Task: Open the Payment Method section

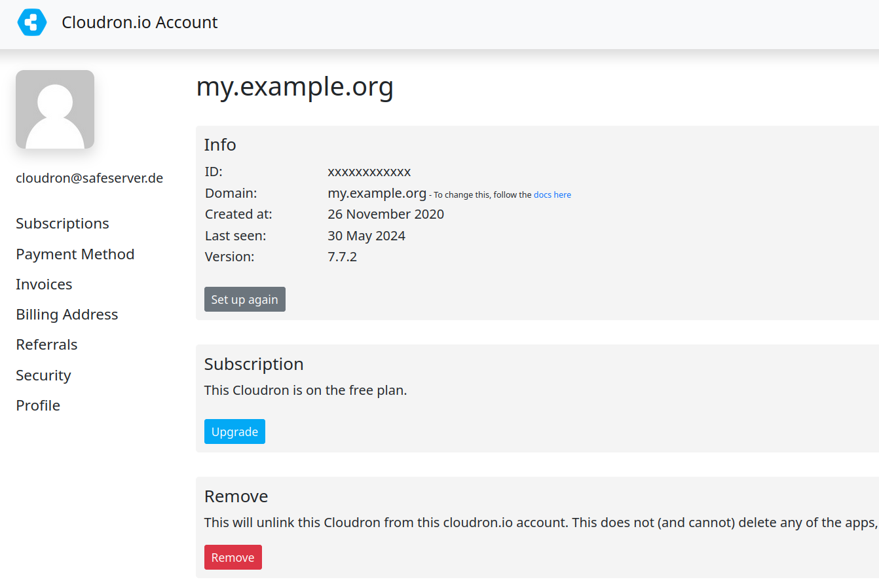Action: coord(75,254)
